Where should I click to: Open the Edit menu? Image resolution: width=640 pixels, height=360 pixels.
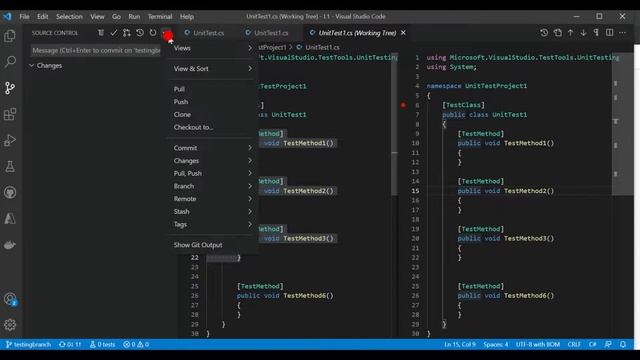click(x=42, y=17)
